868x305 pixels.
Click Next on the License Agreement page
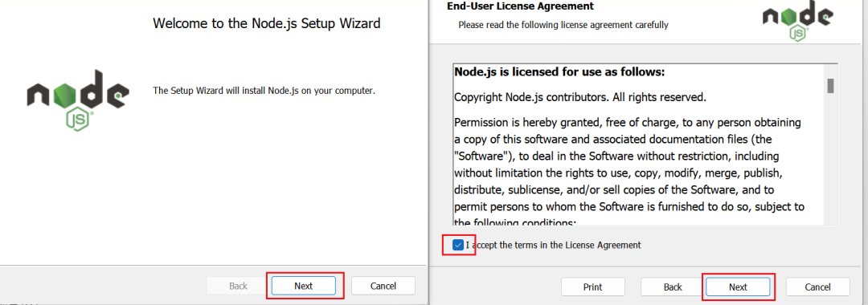point(738,287)
